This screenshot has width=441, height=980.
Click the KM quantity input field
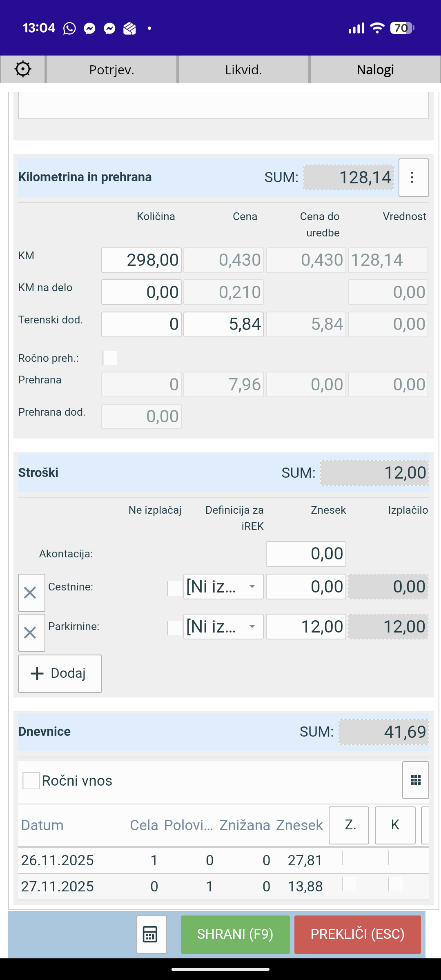coord(141,260)
